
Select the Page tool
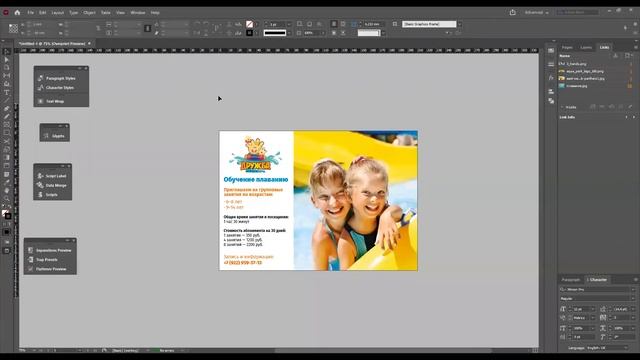7,68
